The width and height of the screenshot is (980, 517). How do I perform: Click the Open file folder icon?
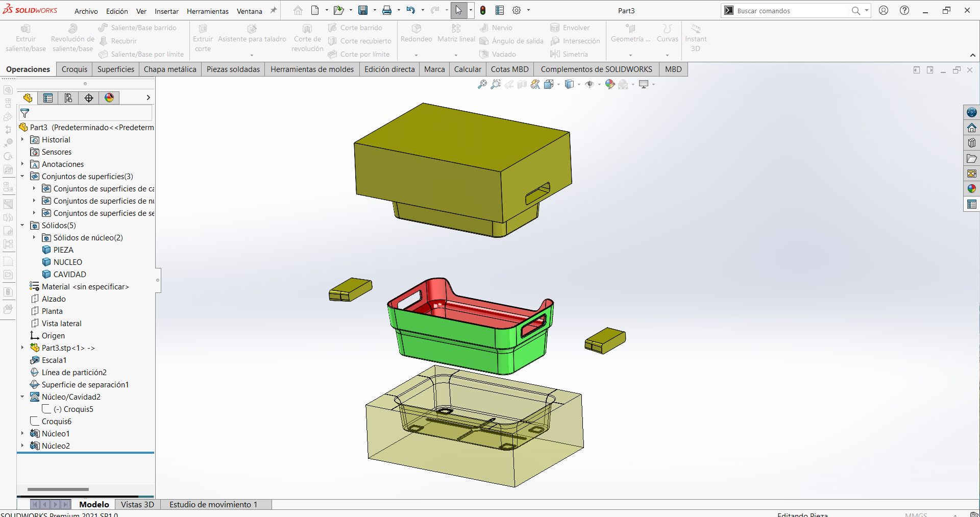pos(338,10)
